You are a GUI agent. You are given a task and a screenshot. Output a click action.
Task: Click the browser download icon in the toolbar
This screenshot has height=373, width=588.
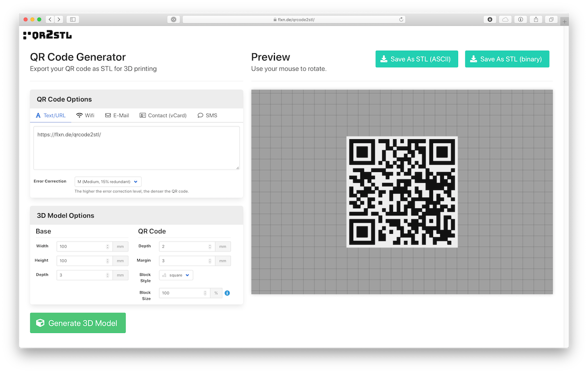coord(490,19)
